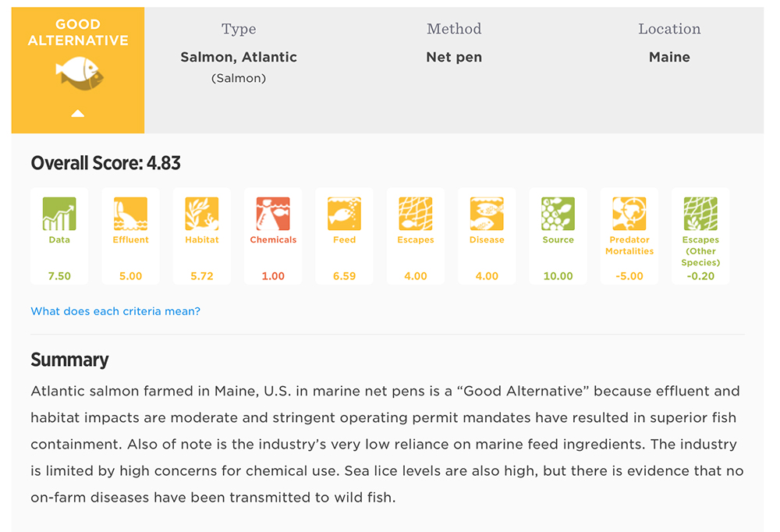Click the Escapes (Other Species) icon
The width and height of the screenshot is (780, 532).
coord(700,214)
